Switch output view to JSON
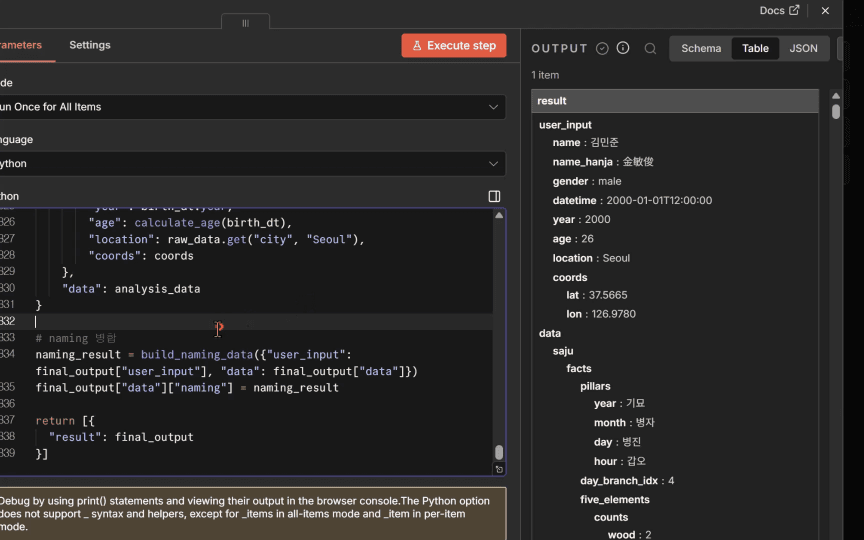This screenshot has height=540, width=864. pos(803,48)
